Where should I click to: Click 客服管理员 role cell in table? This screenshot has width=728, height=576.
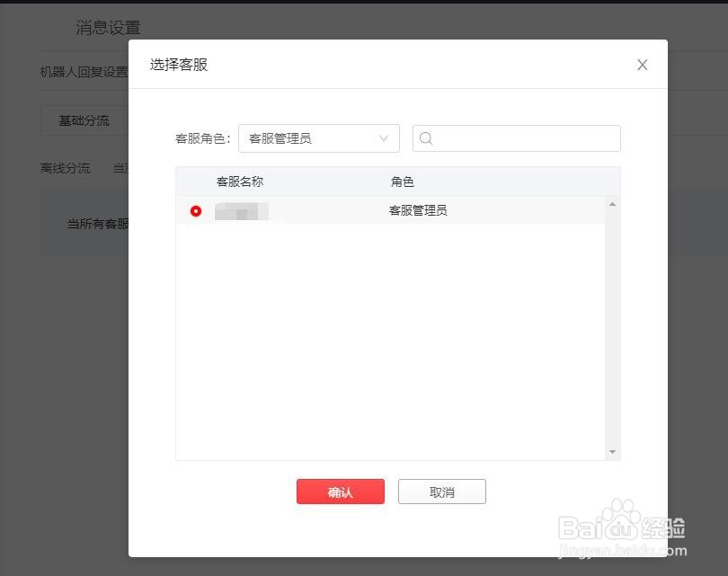click(x=418, y=210)
